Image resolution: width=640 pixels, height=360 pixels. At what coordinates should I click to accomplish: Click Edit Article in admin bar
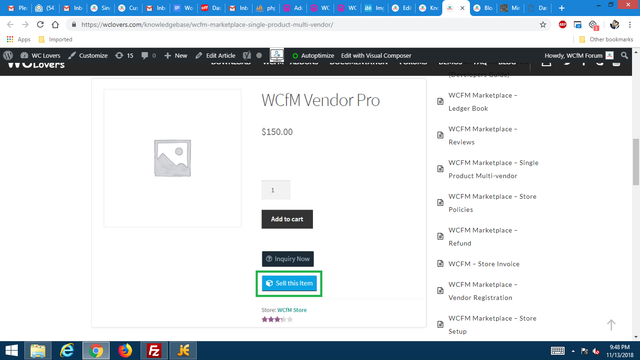pos(216,56)
